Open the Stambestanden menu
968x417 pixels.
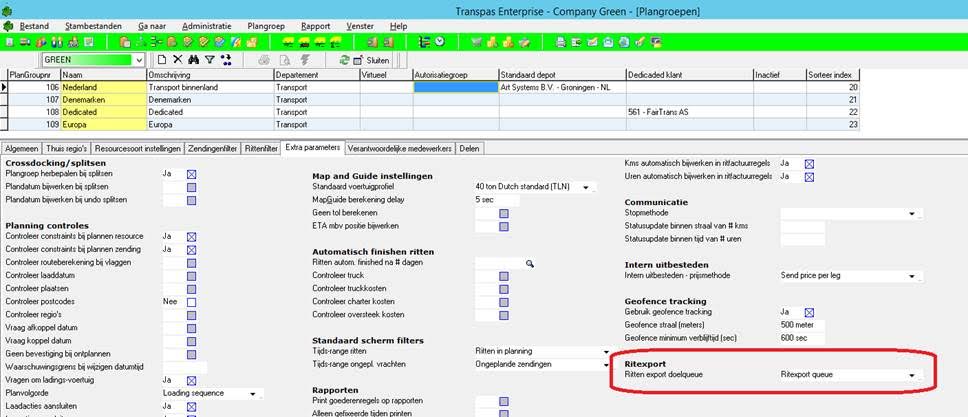[x=93, y=25]
